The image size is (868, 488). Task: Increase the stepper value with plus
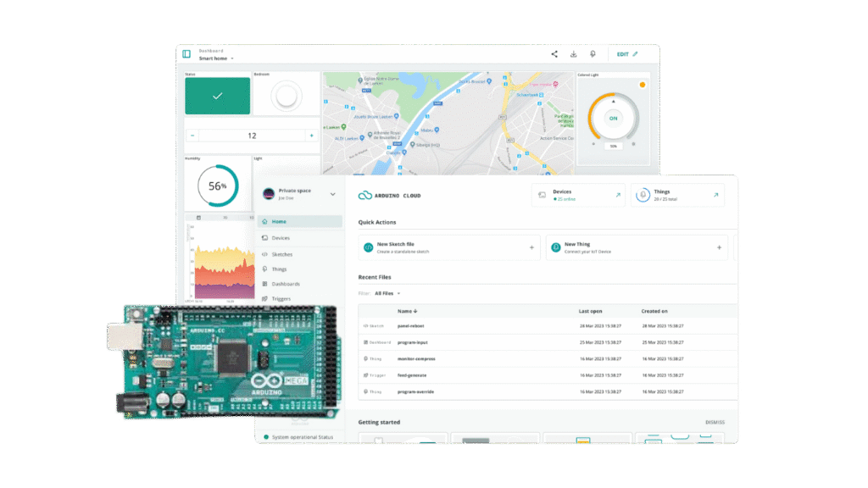coord(312,136)
